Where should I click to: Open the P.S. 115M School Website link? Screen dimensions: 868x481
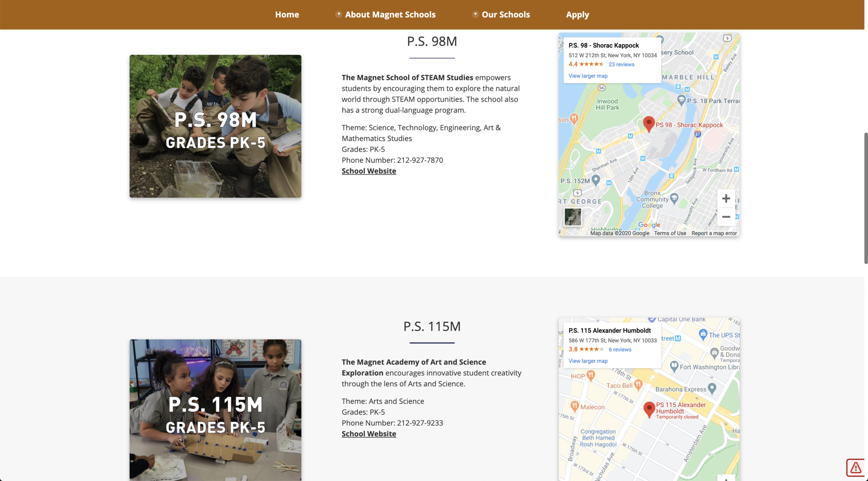click(369, 434)
